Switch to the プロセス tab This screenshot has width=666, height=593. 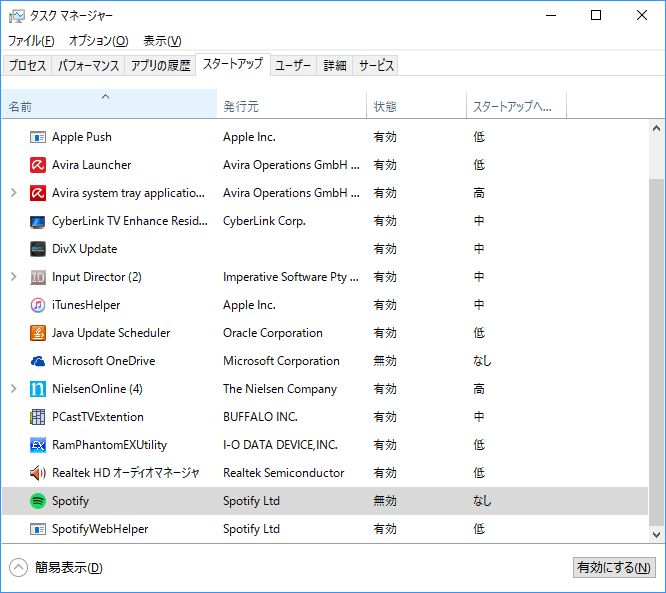(x=27, y=65)
